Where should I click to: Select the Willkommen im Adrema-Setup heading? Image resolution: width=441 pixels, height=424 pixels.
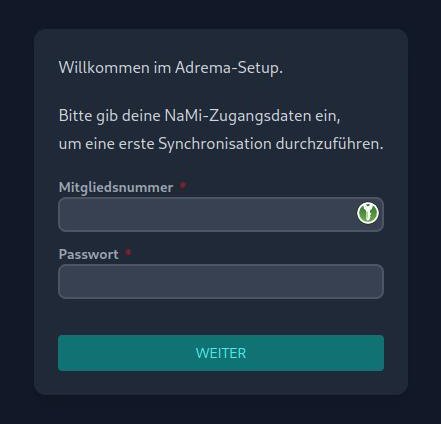click(171, 68)
